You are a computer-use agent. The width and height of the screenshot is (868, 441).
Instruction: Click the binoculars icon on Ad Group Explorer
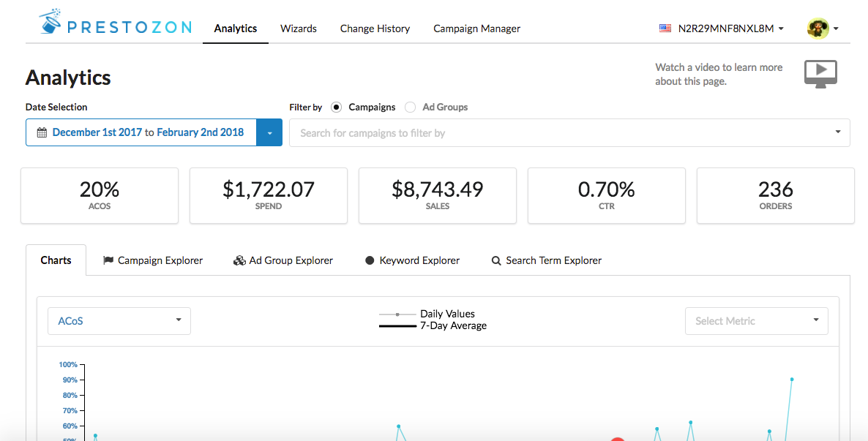pos(239,260)
